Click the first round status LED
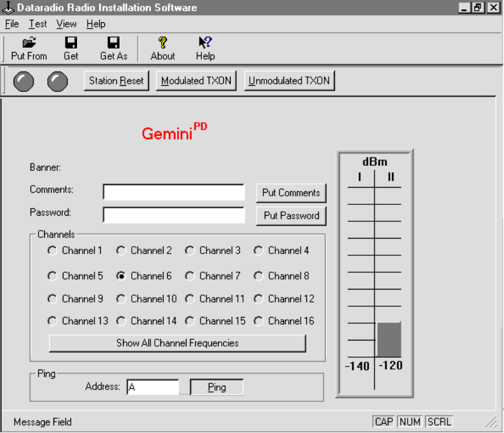The width and height of the screenshot is (504, 433). point(24,81)
